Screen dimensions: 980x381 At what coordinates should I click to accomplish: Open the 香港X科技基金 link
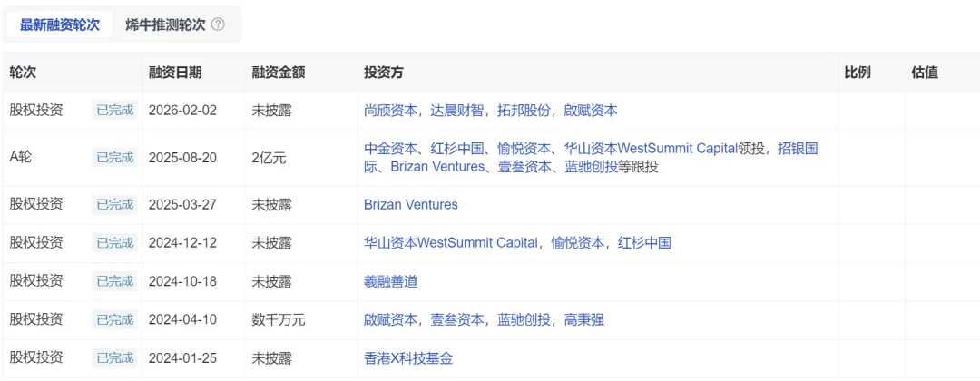(x=408, y=357)
